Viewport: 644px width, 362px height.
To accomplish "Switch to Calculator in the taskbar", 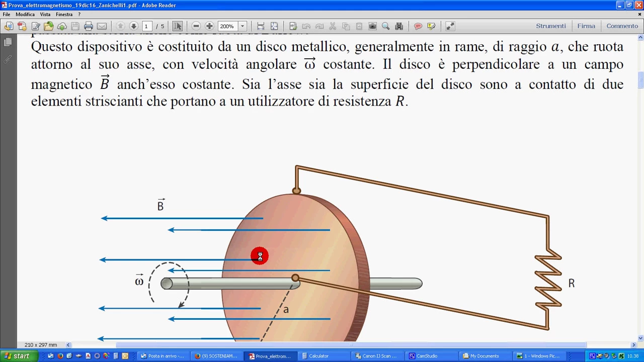I will pos(324,356).
